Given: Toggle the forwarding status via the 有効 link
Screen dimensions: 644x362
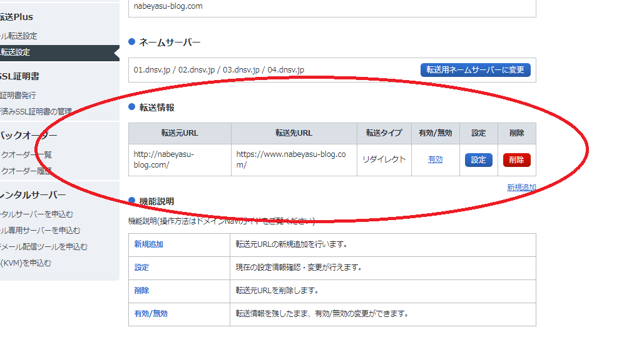Looking at the screenshot, I should point(435,159).
